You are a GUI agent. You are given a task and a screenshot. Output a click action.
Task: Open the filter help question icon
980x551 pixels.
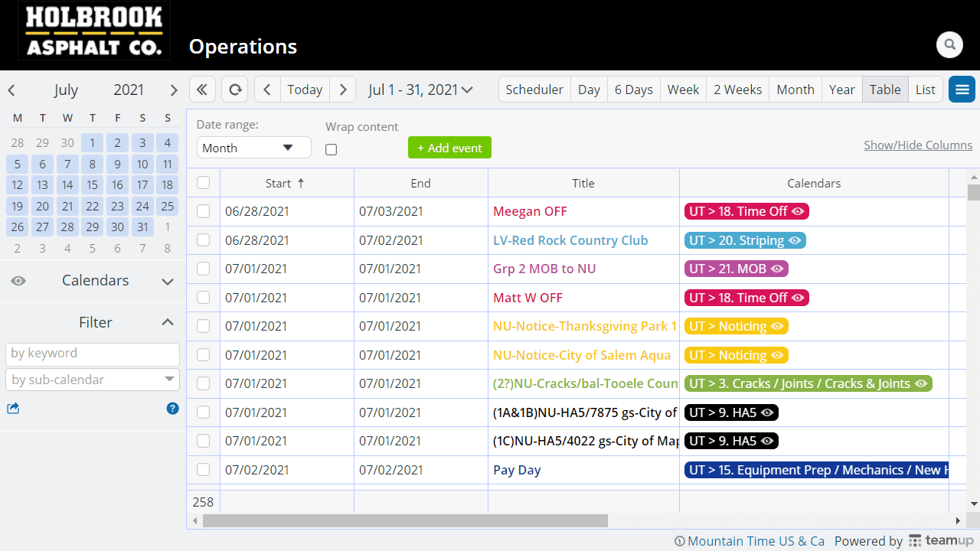172,409
